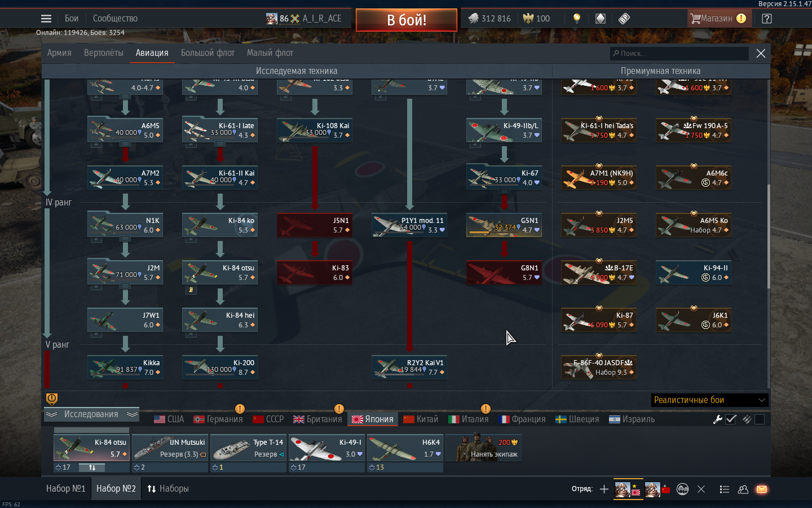Click the orange warning shield icon
This screenshot has width=812, height=508.
[x=52, y=399]
